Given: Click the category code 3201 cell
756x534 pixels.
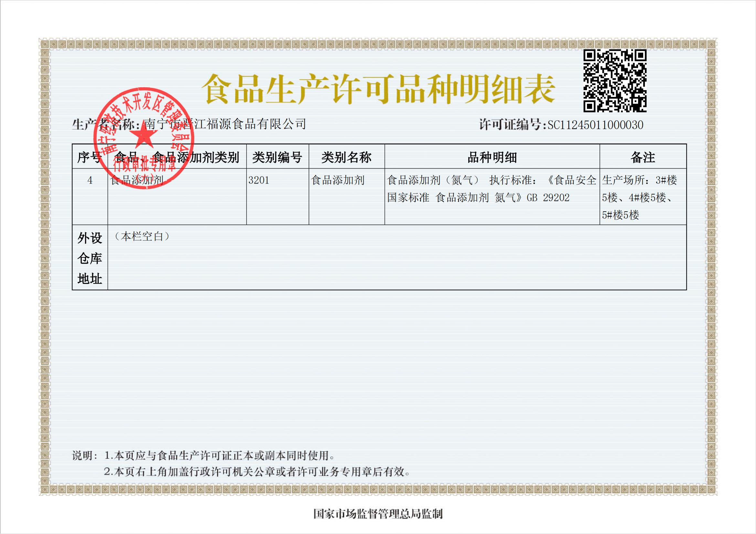Looking at the screenshot, I should click(259, 180).
